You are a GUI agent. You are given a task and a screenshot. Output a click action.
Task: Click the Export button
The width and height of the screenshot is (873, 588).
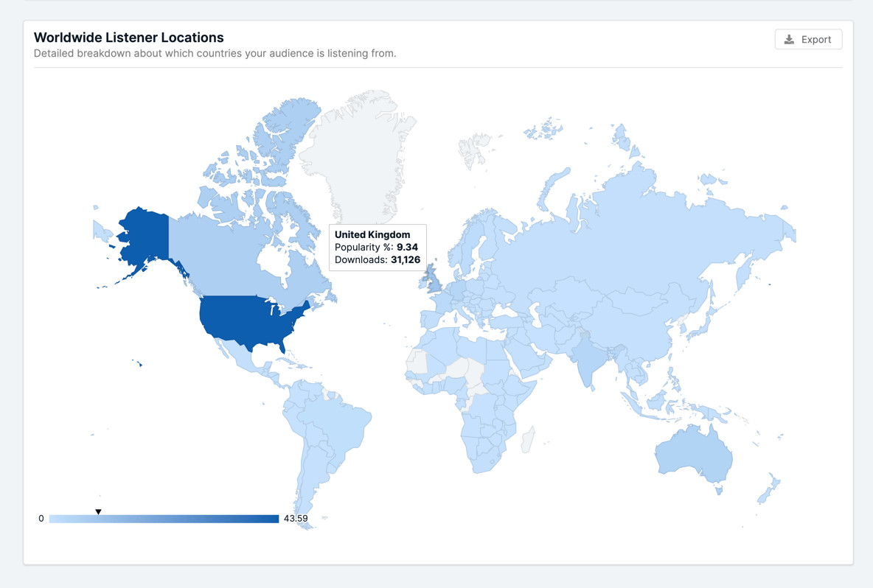(x=808, y=39)
